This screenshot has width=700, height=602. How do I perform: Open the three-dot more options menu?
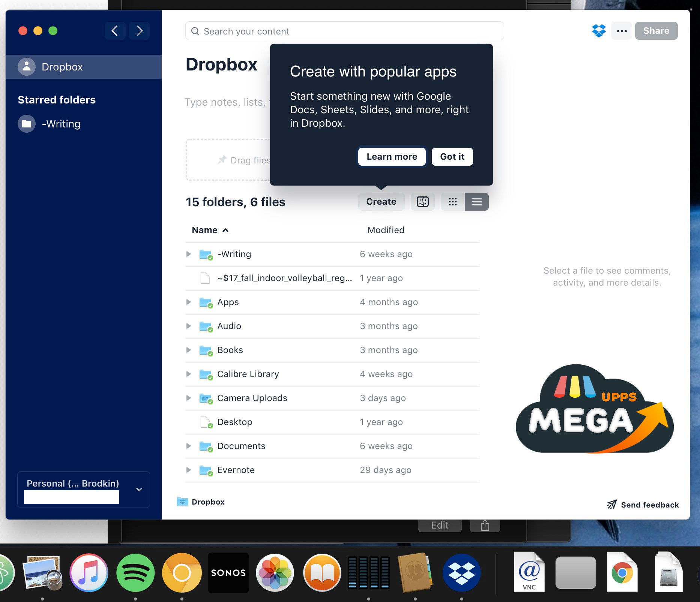(x=622, y=31)
